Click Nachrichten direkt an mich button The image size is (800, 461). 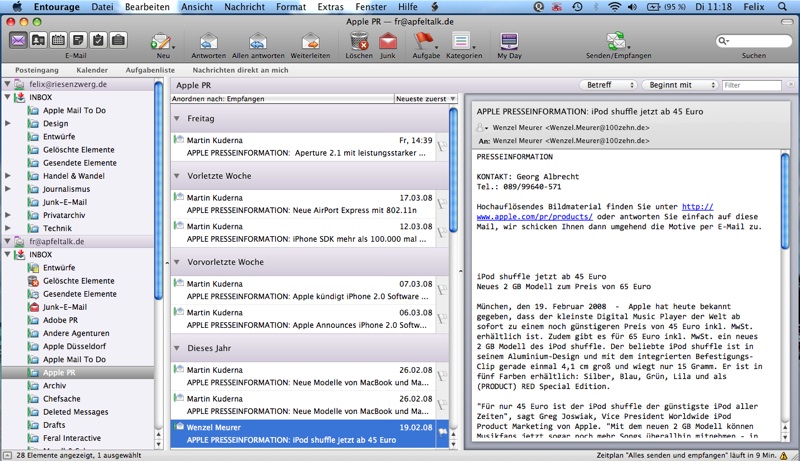point(240,70)
